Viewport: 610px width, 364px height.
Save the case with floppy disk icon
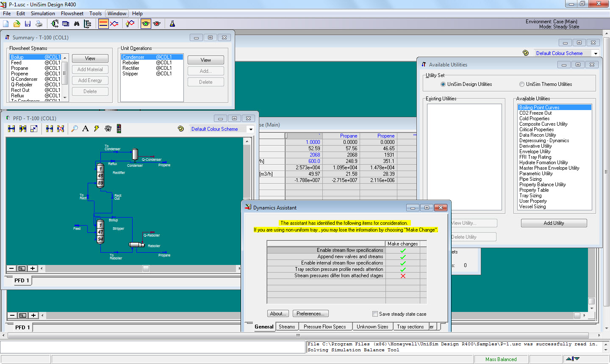coord(28,24)
